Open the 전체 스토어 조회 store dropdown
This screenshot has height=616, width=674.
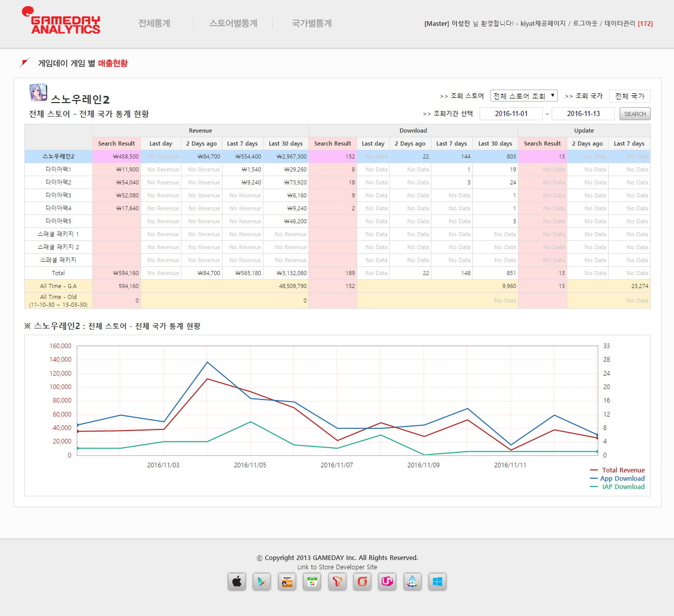click(524, 96)
